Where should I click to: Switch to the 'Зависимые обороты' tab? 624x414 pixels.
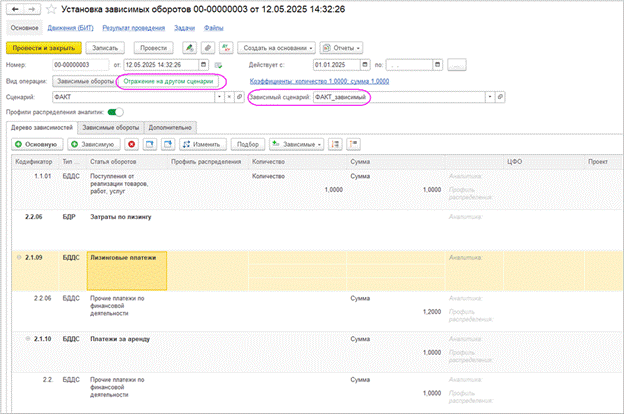110,128
